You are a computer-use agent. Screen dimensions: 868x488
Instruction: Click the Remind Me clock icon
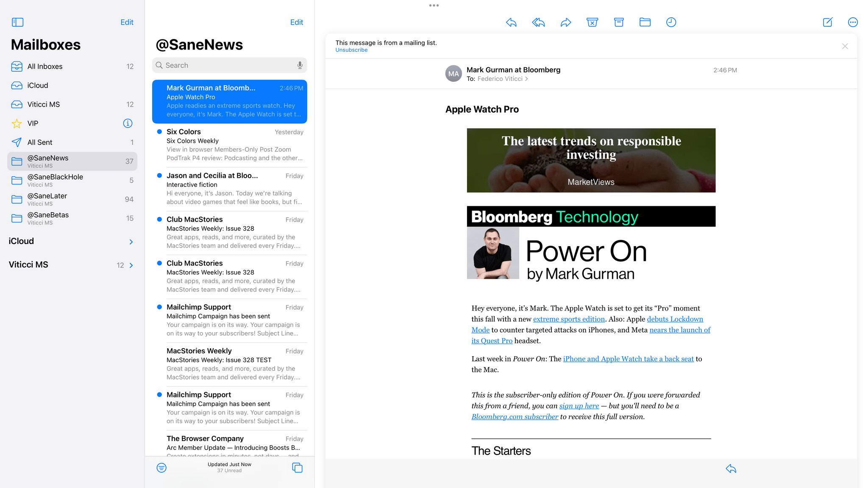coord(671,22)
